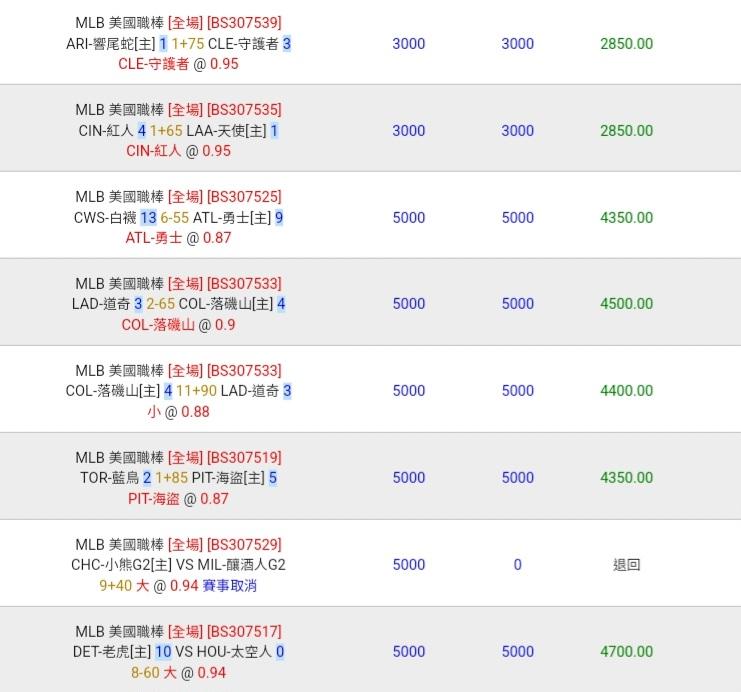Click the 4500.00 payout amount

point(627,303)
